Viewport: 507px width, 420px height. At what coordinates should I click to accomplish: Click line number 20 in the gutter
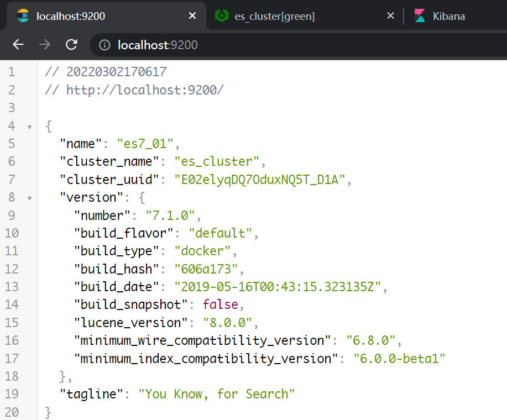pos(12,412)
